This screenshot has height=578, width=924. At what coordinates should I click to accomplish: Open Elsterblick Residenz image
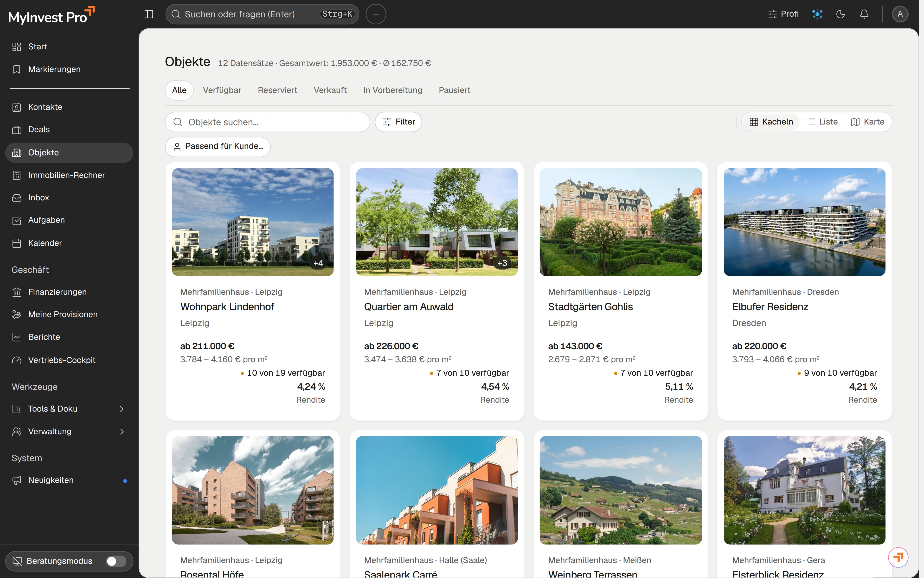point(804,490)
